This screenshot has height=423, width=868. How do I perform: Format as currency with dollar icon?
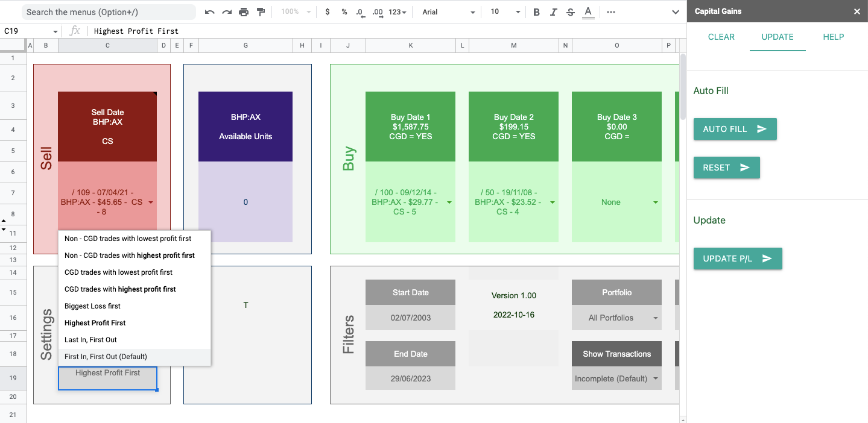pos(327,12)
